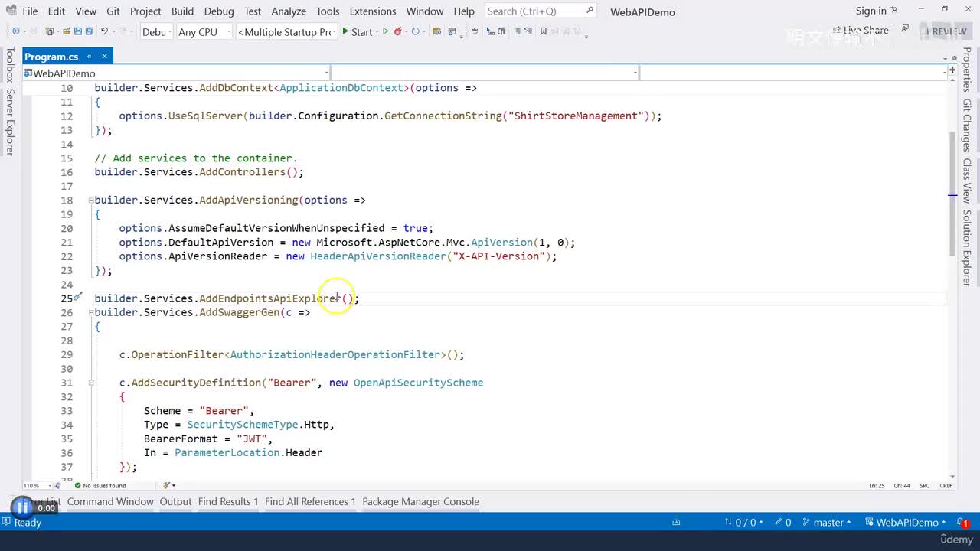The height and width of the screenshot is (551, 980).
Task: Click the notifications bell in status bar
Action: point(964,522)
